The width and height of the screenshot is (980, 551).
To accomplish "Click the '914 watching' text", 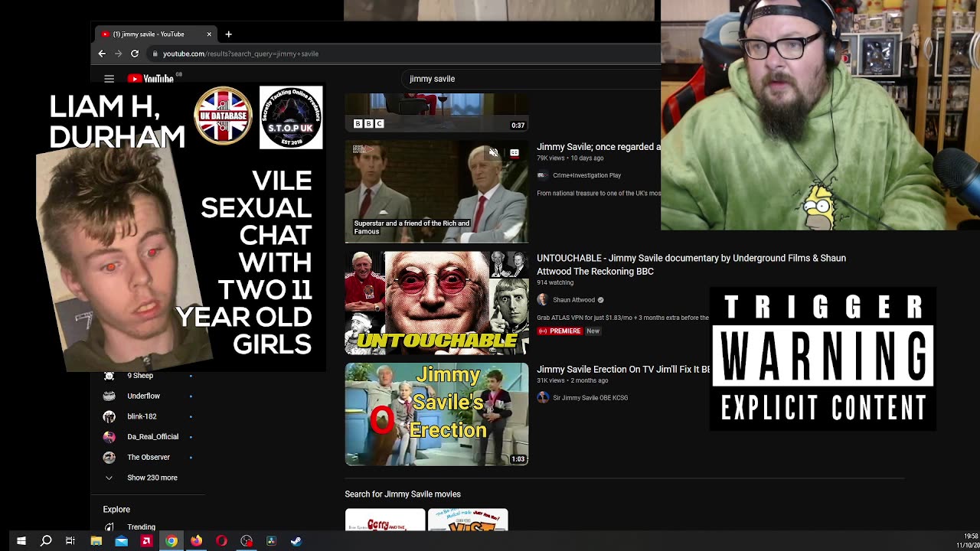I will point(555,282).
